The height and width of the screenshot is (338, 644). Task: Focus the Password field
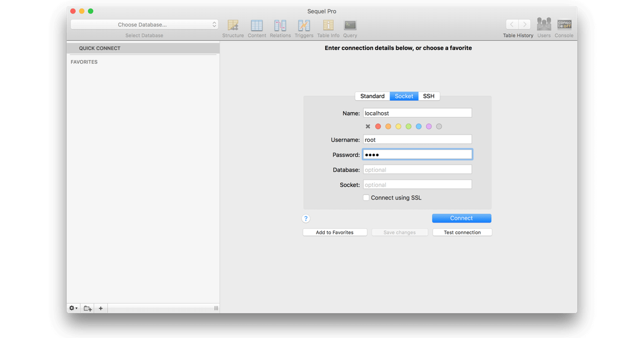click(418, 155)
